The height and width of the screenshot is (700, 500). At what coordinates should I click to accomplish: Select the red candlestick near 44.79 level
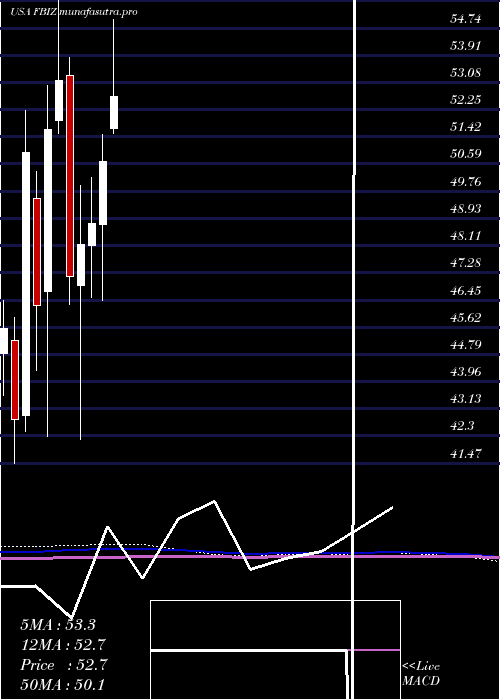coord(15,380)
